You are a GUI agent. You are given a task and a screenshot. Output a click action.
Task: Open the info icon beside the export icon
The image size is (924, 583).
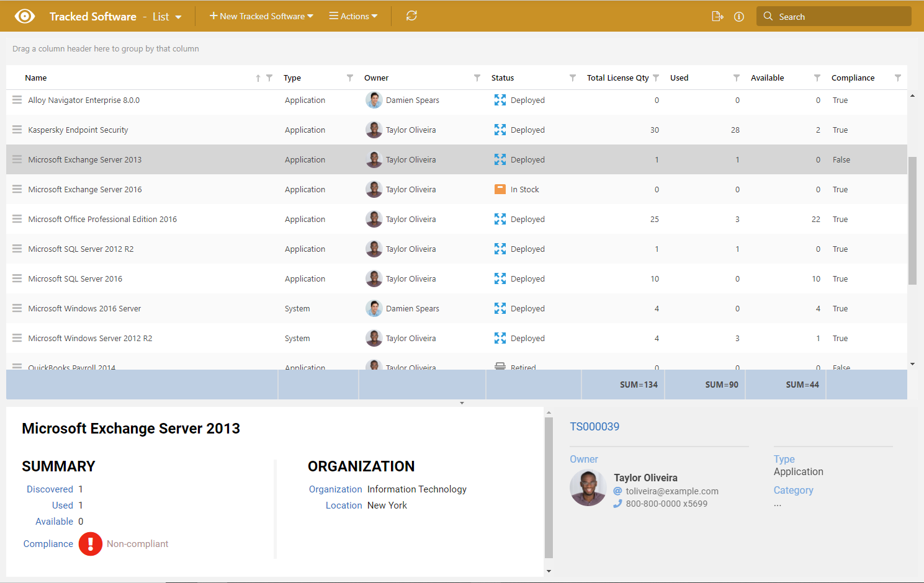[x=738, y=16]
